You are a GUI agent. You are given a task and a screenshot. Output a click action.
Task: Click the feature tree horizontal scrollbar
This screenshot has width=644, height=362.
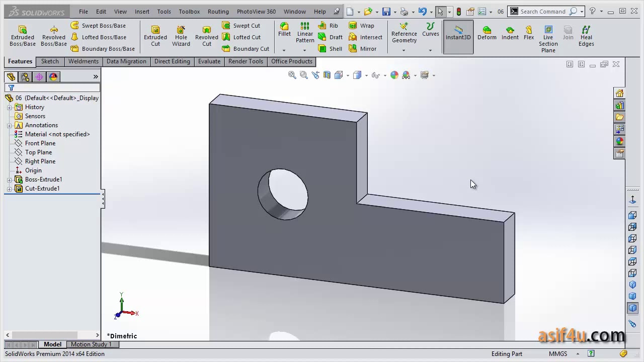coord(52,335)
